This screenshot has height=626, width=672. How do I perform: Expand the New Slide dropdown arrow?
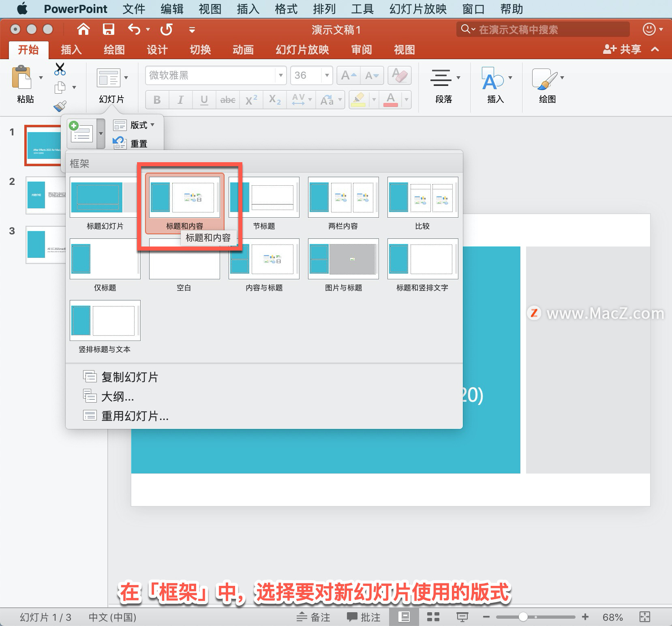pyautogui.click(x=101, y=133)
